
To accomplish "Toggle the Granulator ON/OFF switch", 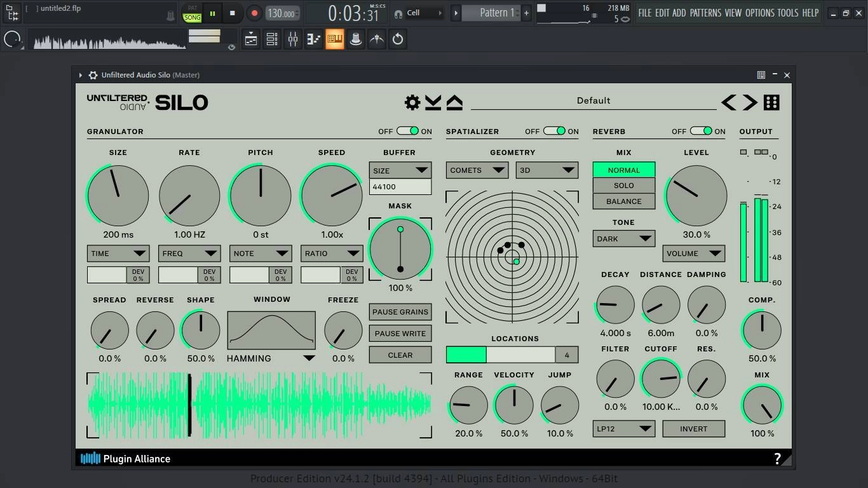I will point(407,131).
